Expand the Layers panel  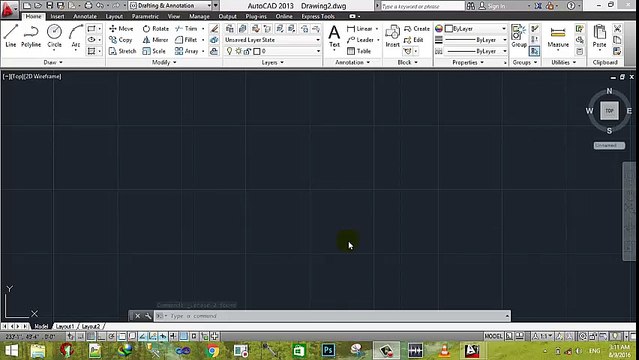pyautogui.click(x=272, y=62)
